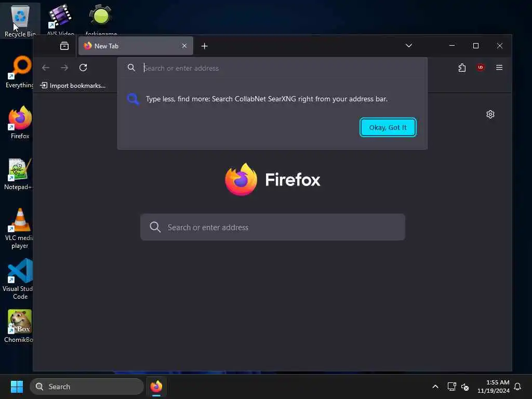Click the taskbar Search box
The height and width of the screenshot is (399, 532).
click(x=87, y=387)
